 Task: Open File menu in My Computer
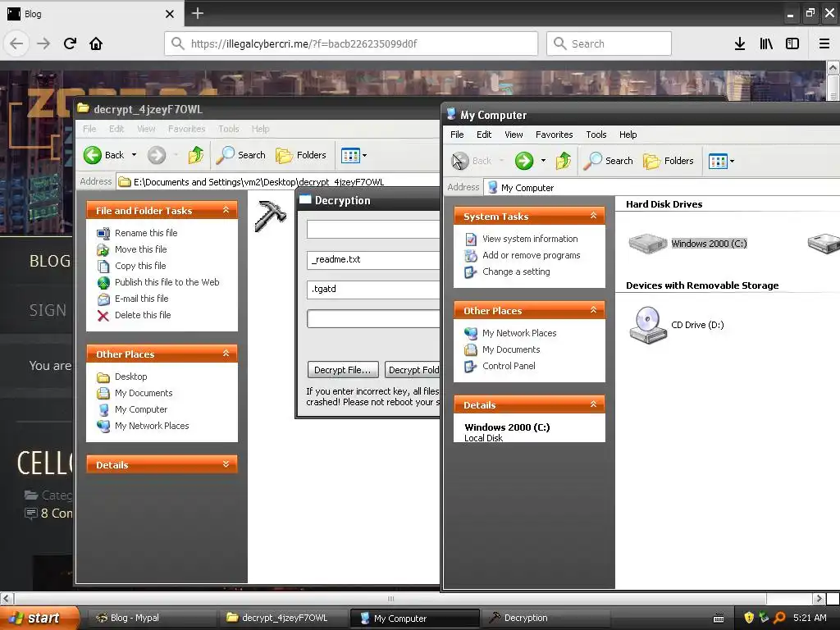click(x=457, y=135)
